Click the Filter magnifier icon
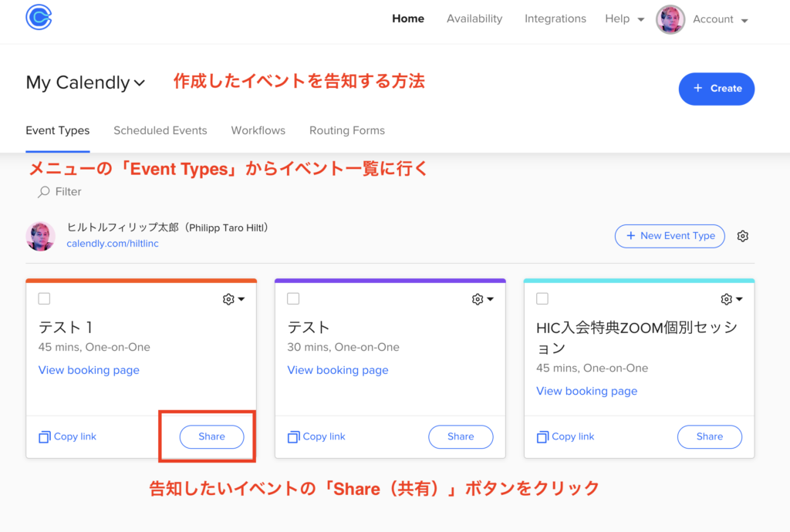This screenshot has width=790, height=532. point(44,192)
